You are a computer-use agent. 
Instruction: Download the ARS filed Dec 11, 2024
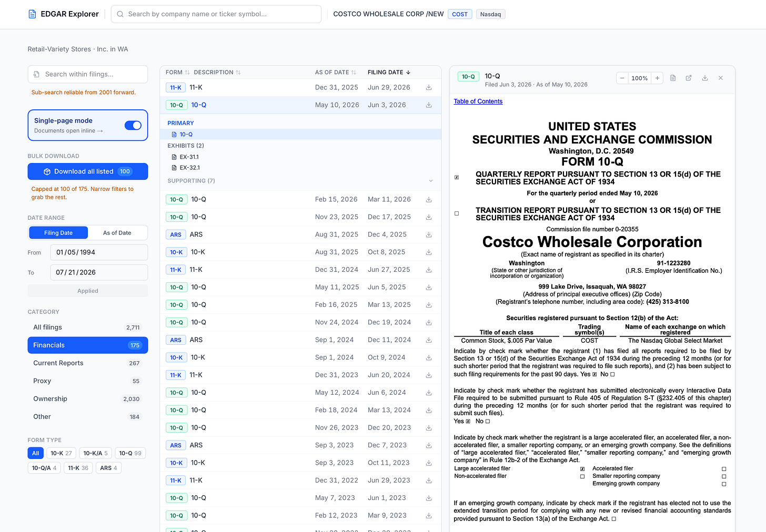pyautogui.click(x=429, y=340)
